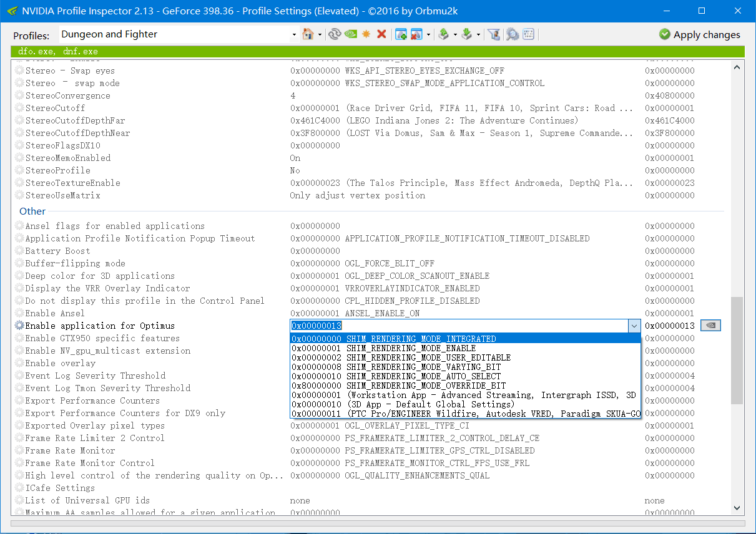The height and width of the screenshot is (534, 756).
Task: Click gear icon beside ICafe Settings
Action: (x=19, y=488)
